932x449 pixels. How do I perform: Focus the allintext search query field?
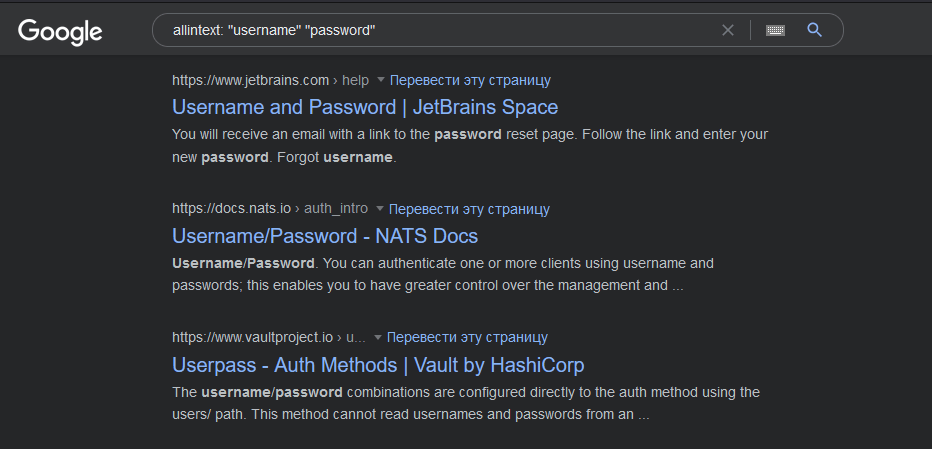pyautogui.click(x=440, y=30)
